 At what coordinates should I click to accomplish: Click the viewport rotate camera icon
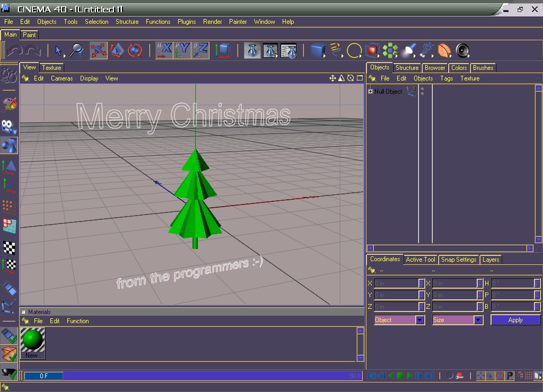pos(351,78)
